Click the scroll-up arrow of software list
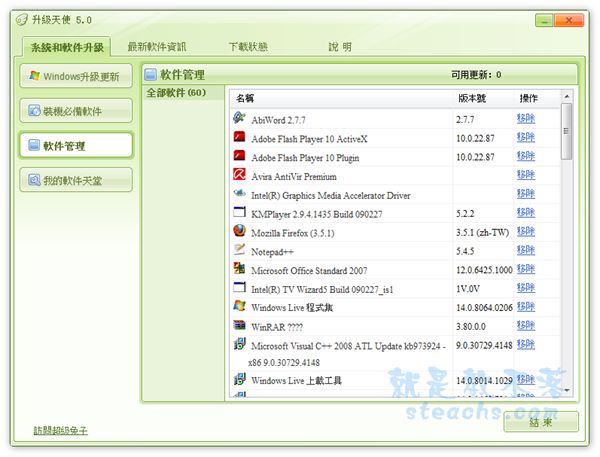Screen dimensions: 600x457 [567, 96]
